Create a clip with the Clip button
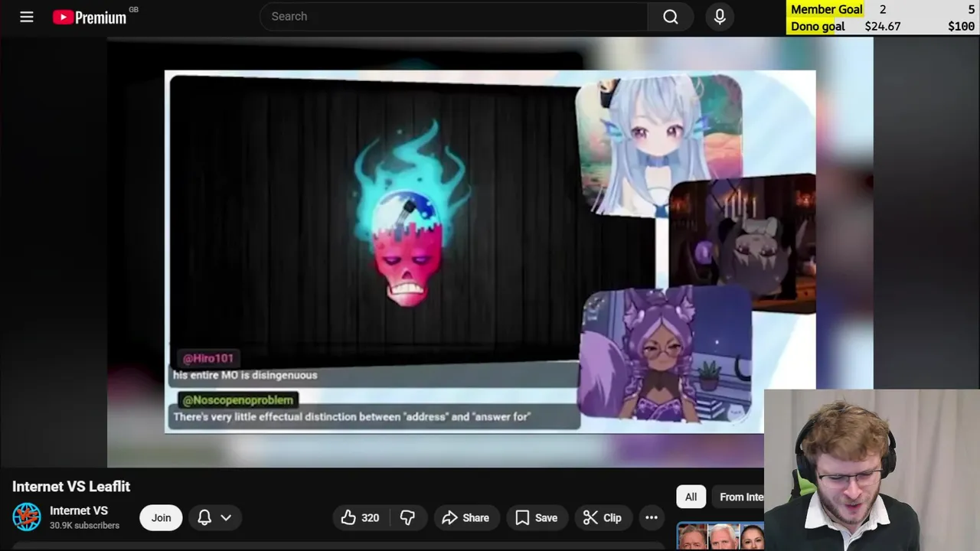980x551 pixels. pos(603,517)
